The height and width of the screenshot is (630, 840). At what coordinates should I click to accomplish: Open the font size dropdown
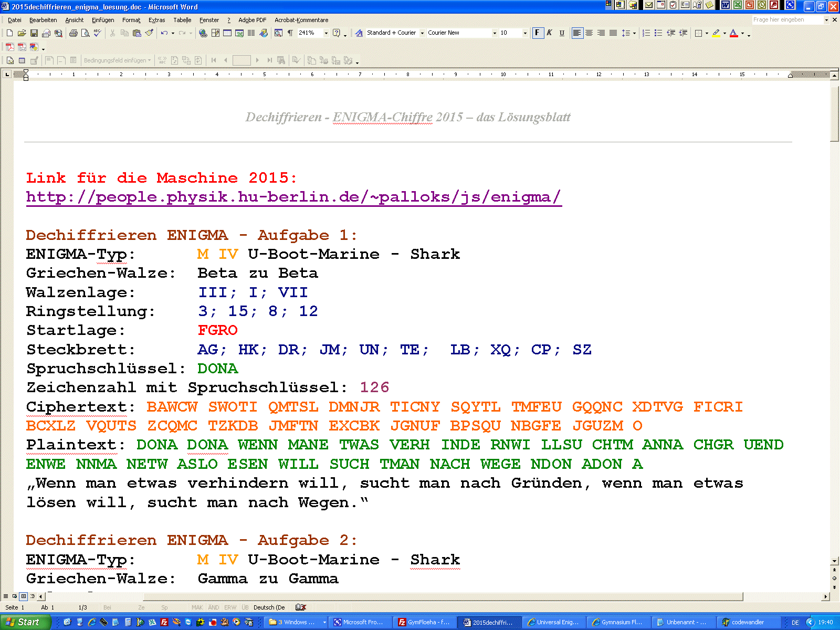click(x=525, y=33)
